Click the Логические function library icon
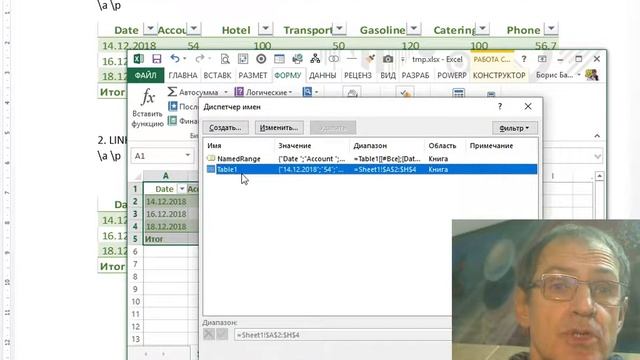640x360 pixels. pos(239,92)
